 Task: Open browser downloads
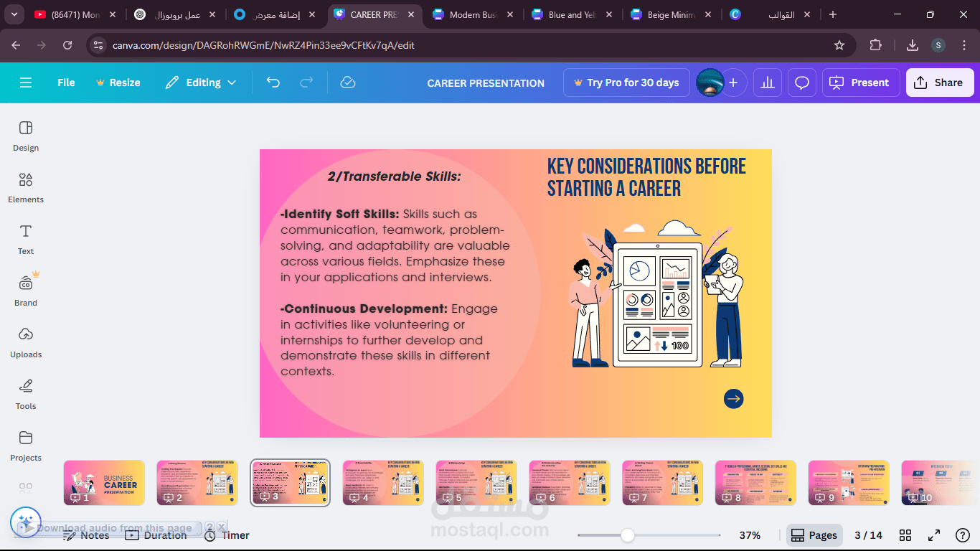tap(913, 45)
